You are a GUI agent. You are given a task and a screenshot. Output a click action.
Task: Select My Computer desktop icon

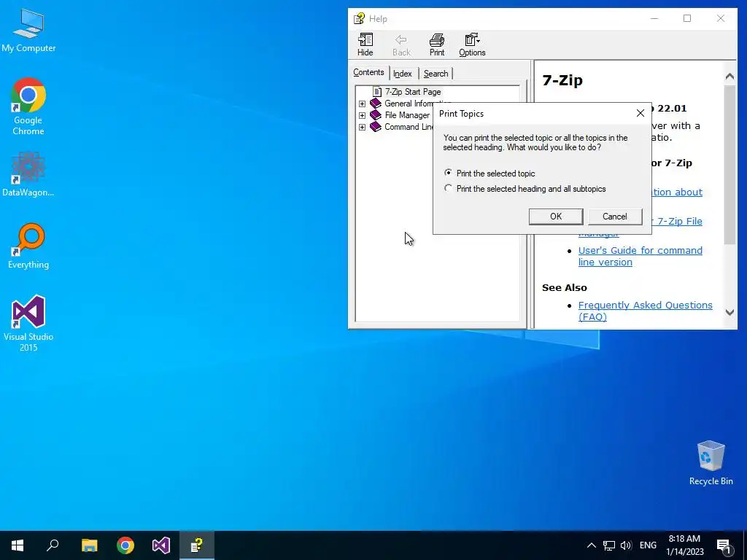(x=28, y=30)
